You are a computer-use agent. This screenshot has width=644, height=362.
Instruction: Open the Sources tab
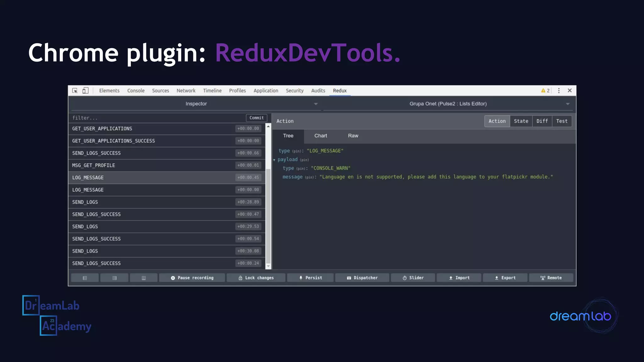coord(160,90)
